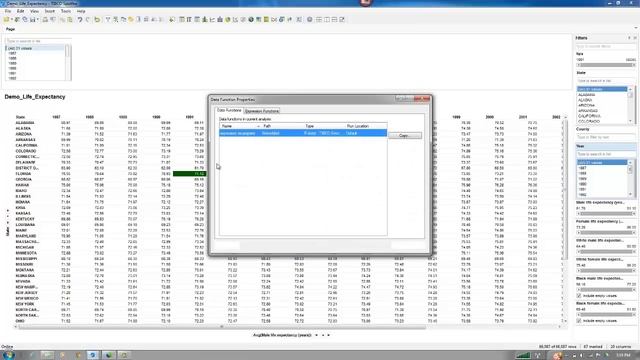The width and height of the screenshot is (640, 360).
Task: Toggle Include empty values under Black male filter
Action: pyautogui.click(x=579, y=295)
